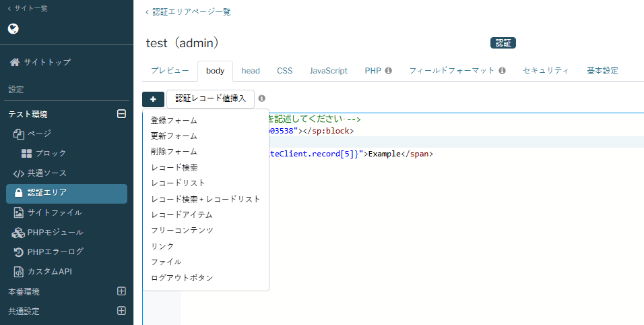Click the info icon next to PHP tab
644x325 pixels.
tap(388, 71)
